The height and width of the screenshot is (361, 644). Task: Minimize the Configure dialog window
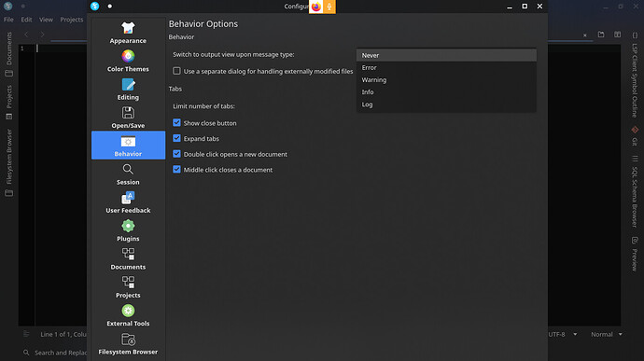point(510,7)
